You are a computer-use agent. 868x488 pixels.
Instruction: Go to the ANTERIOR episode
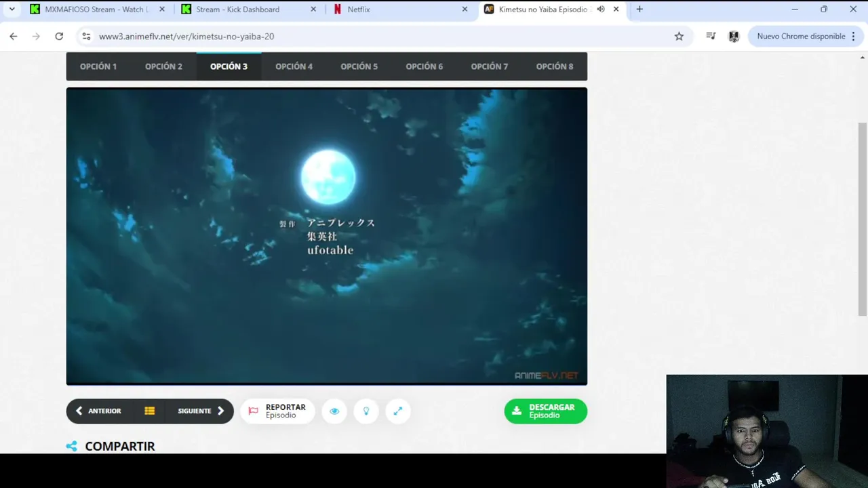tap(99, 411)
